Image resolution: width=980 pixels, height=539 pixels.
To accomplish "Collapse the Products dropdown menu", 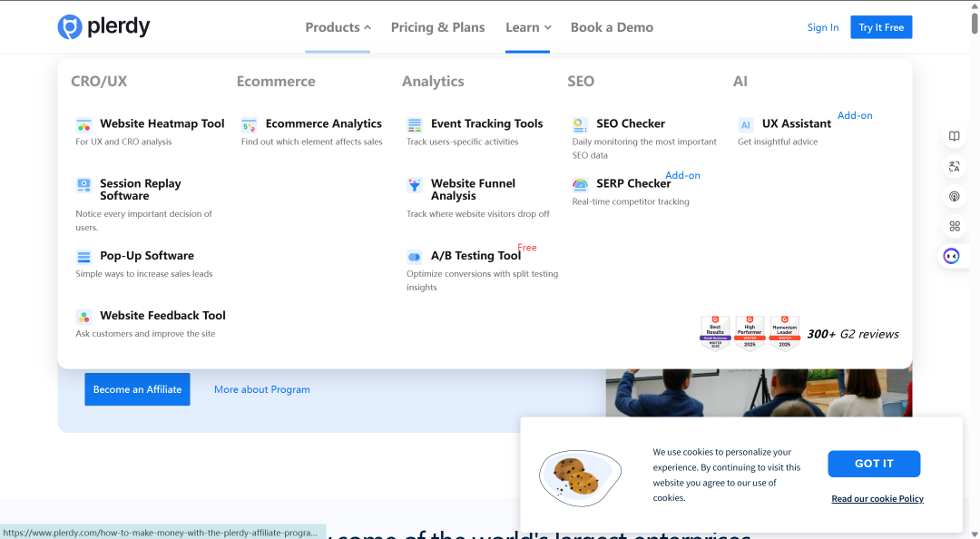I will pos(338,27).
